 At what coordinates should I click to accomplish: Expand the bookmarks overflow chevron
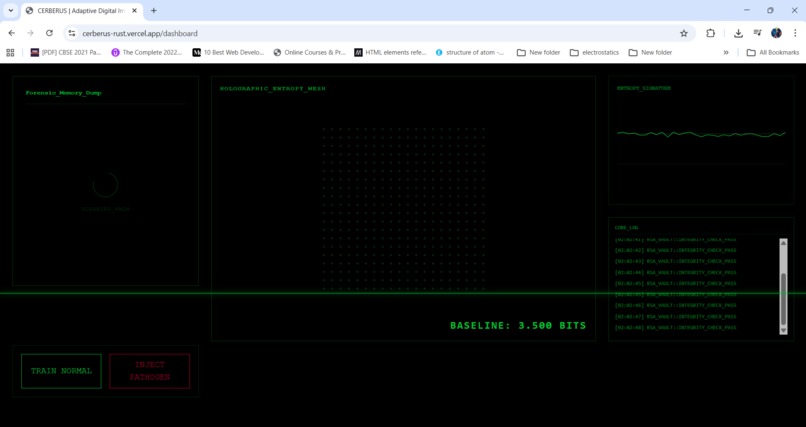[x=726, y=52]
